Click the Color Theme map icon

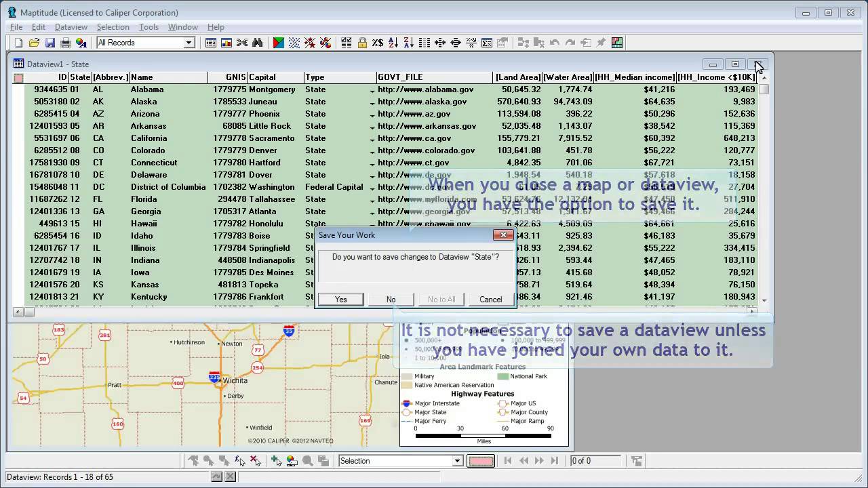point(278,43)
